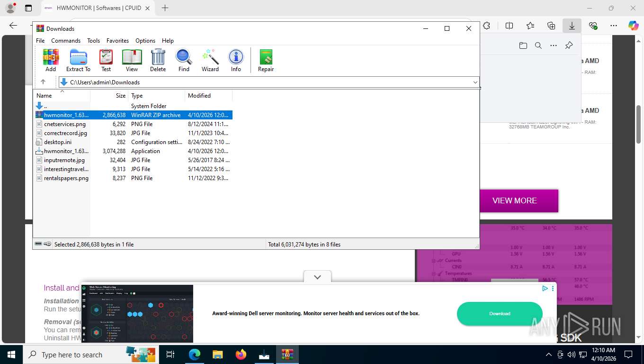Click the ad Download button
The image size is (644, 364).
[x=500, y=314]
